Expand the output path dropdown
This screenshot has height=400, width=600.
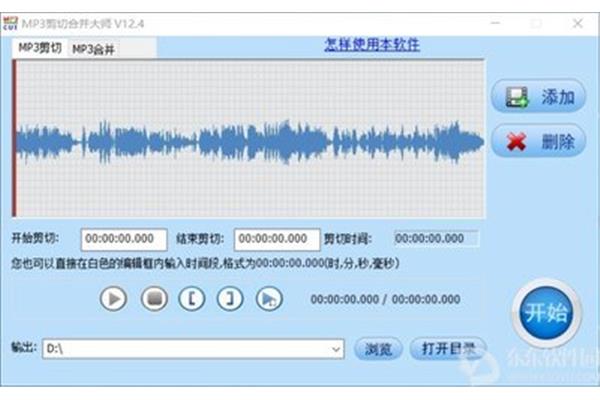coord(336,349)
